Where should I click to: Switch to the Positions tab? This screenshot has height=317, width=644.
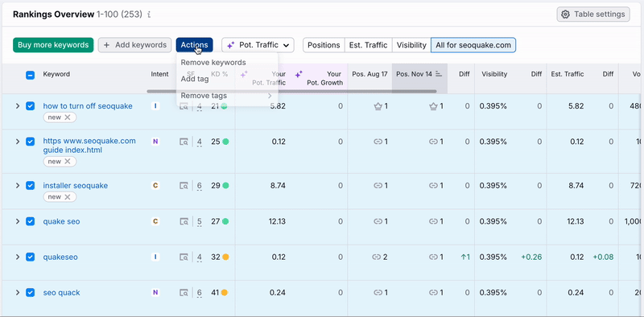[324, 45]
